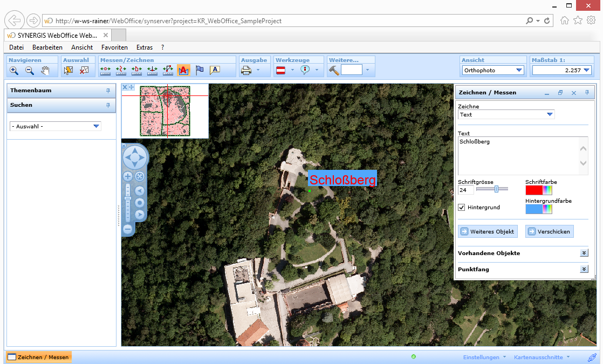Viewport: 603px width, 364px height.
Task: Uncheck the Hintergrund checkbox
Action: click(x=462, y=207)
